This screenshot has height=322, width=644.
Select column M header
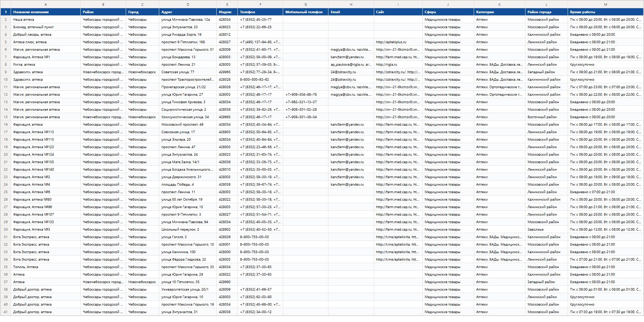coord(605,4)
